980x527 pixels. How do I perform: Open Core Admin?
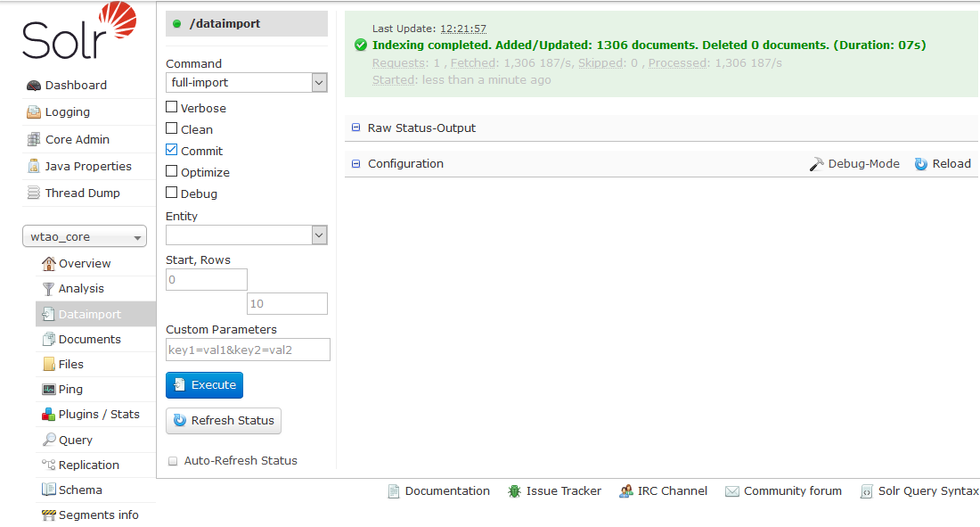78,140
